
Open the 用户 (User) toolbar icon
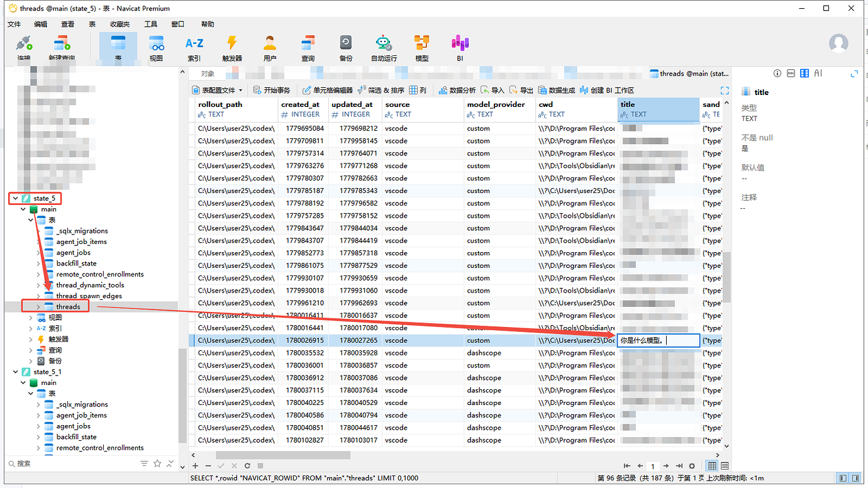click(270, 48)
